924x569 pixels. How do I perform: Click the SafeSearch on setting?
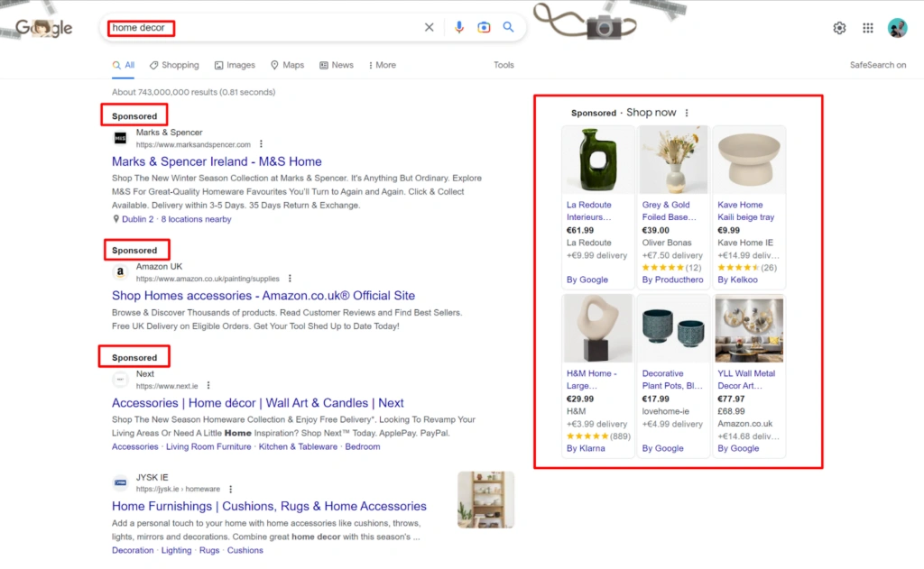pyautogui.click(x=877, y=65)
